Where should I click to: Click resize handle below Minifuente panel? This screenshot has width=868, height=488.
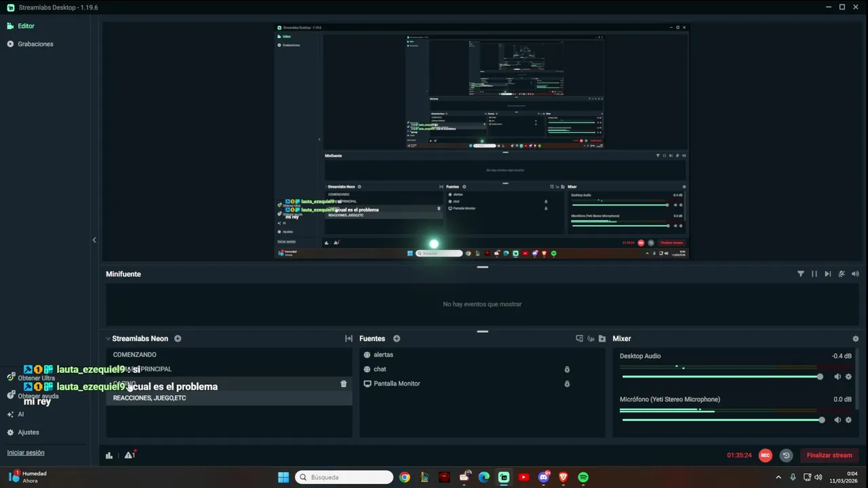(482, 331)
